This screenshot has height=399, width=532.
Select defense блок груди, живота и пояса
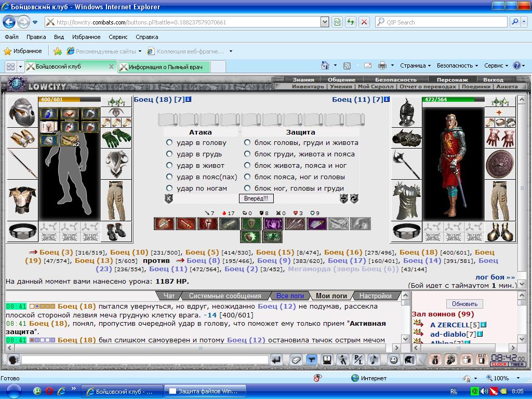pos(247,154)
